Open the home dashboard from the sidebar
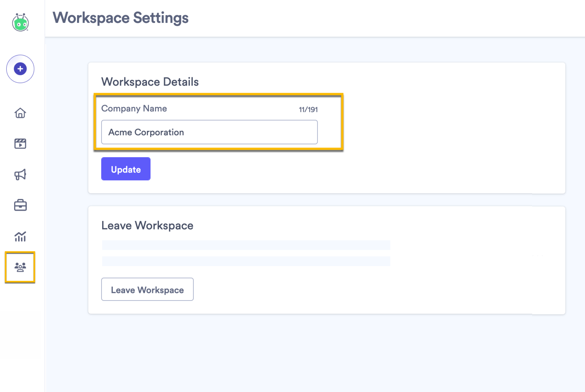The image size is (585, 392). (x=20, y=113)
